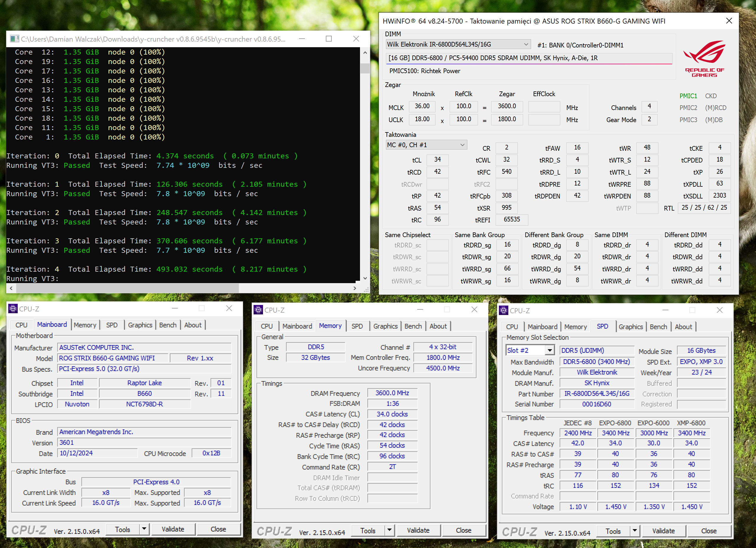Click the CPU-Z SPD window logo icon
Image resolution: width=756 pixels, height=548 pixels.
pyautogui.click(x=504, y=310)
